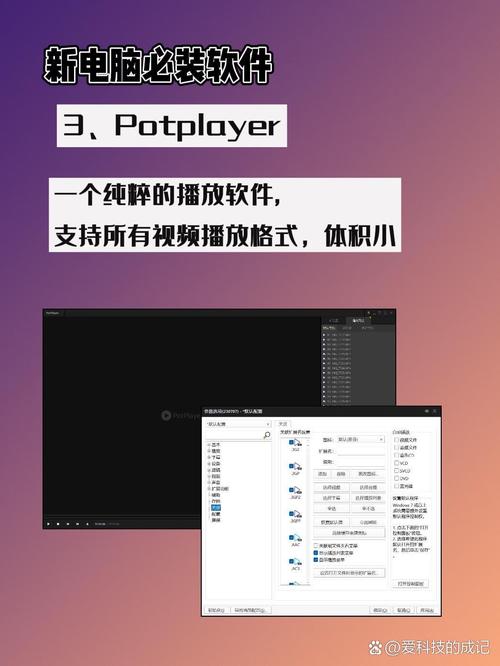500x666 pixels.
Task: Click the 全选 select-all button
Action: click(331, 508)
